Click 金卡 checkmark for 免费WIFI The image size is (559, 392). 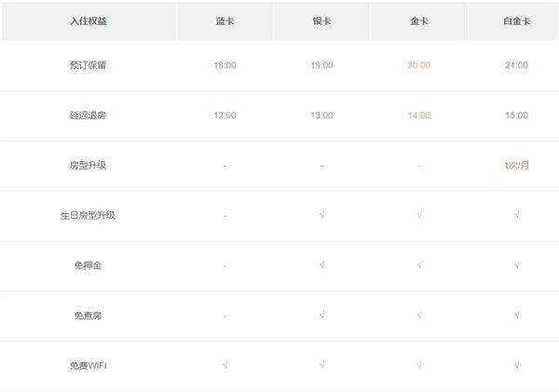419,365
